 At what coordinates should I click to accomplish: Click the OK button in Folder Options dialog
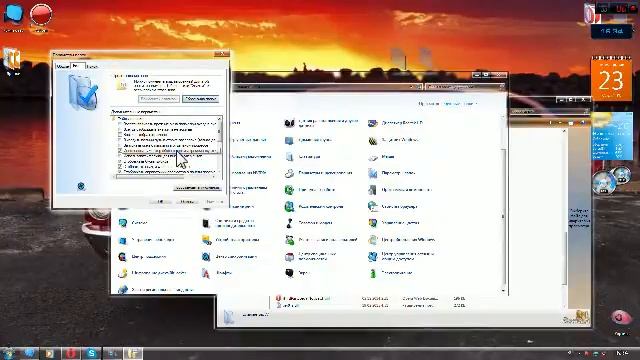[x=159, y=202]
